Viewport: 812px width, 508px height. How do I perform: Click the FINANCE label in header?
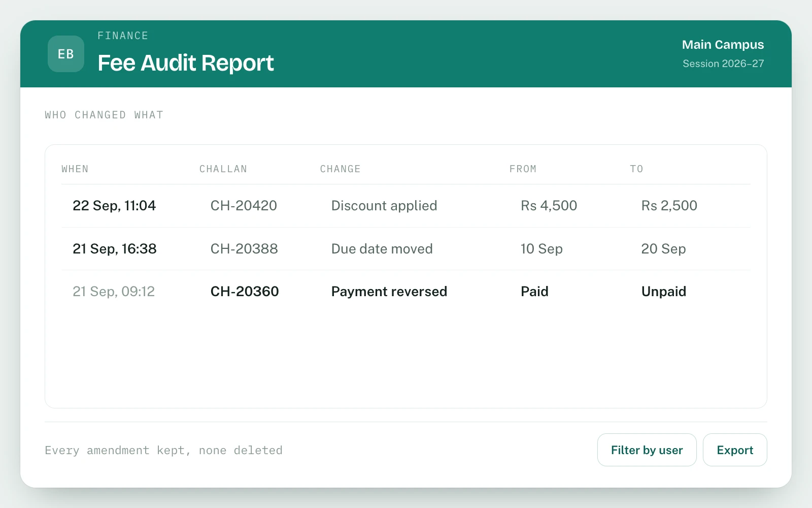123,36
